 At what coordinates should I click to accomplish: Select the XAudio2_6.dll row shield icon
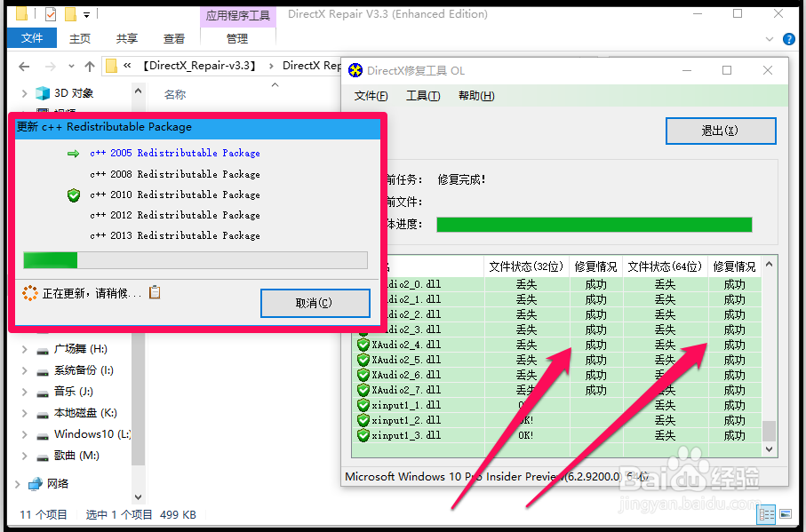(x=363, y=375)
